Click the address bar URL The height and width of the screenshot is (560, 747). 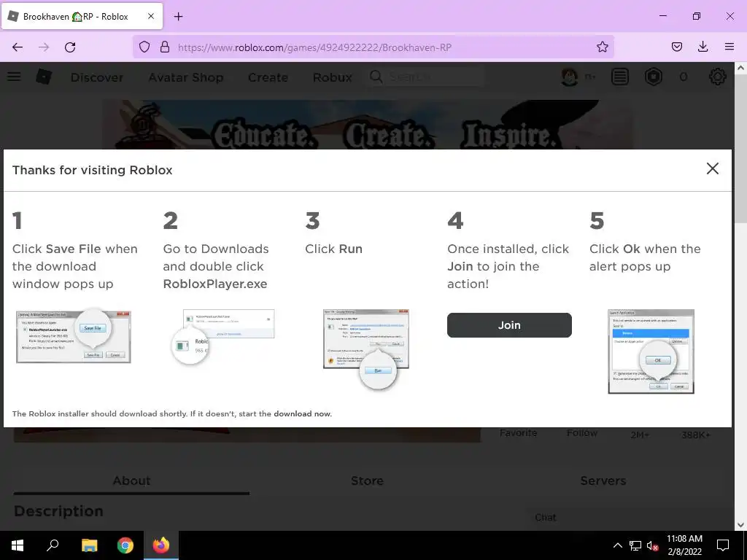[x=314, y=47]
